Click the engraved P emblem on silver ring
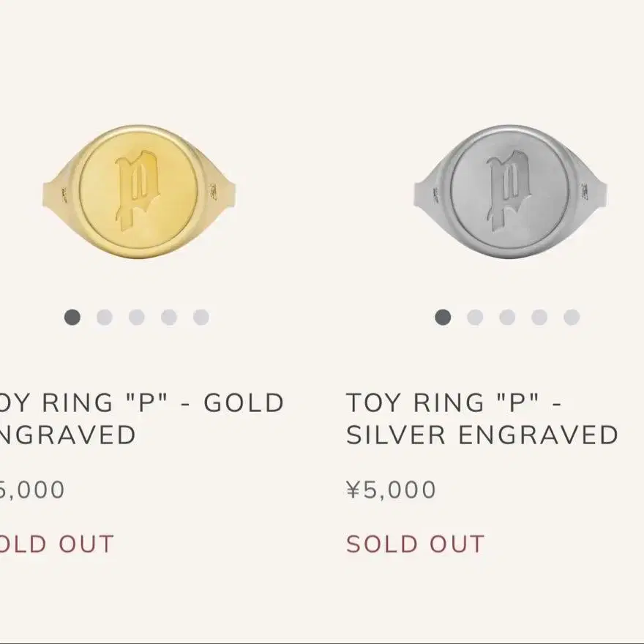This screenshot has width=644, height=644. coord(509,190)
